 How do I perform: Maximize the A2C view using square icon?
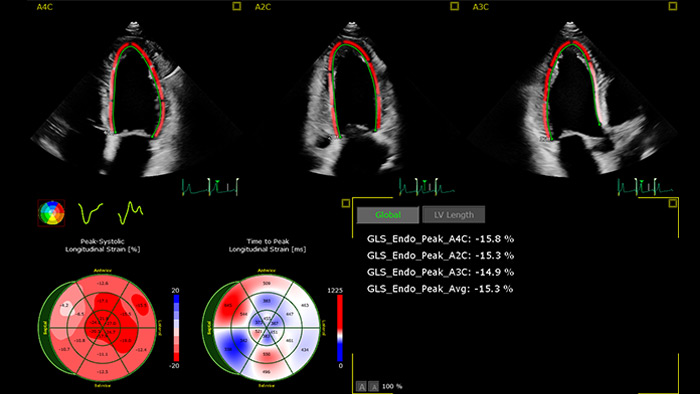(x=454, y=6)
